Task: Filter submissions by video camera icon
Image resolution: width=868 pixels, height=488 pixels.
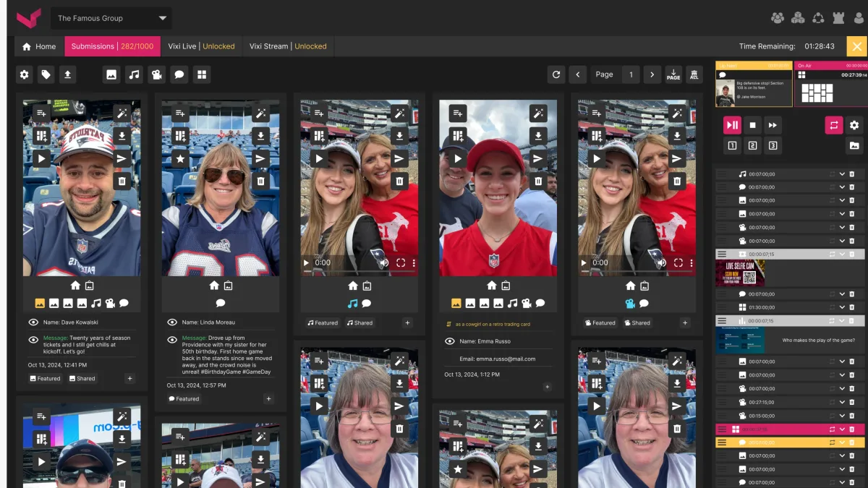Action: point(156,74)
